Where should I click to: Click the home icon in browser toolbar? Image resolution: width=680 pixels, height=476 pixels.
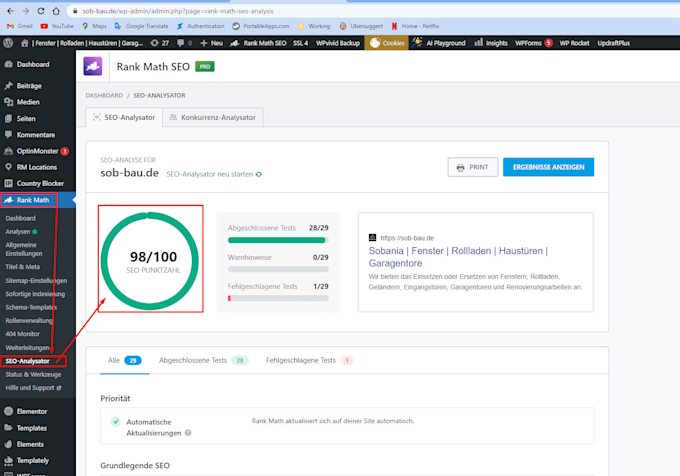point(56,11)
